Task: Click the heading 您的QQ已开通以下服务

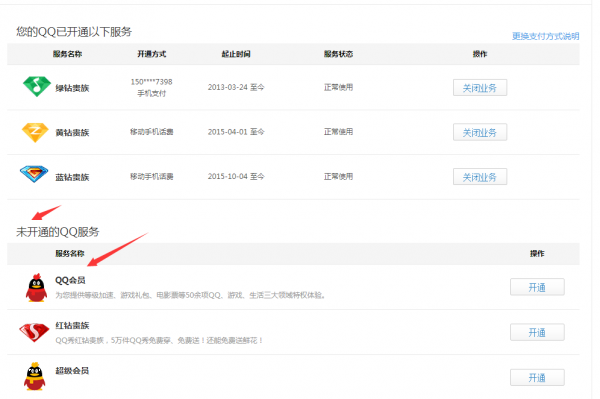Action: pyautogui.click(x=74, y=32)
